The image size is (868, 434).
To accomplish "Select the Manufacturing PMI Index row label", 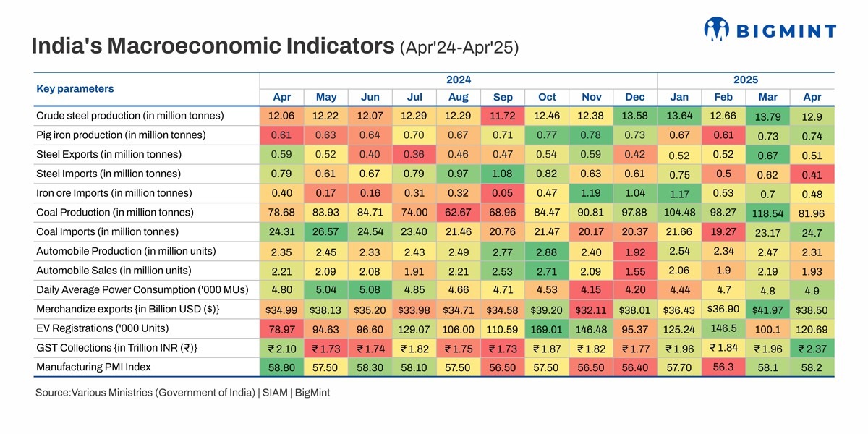I will [x=93, y=367].
